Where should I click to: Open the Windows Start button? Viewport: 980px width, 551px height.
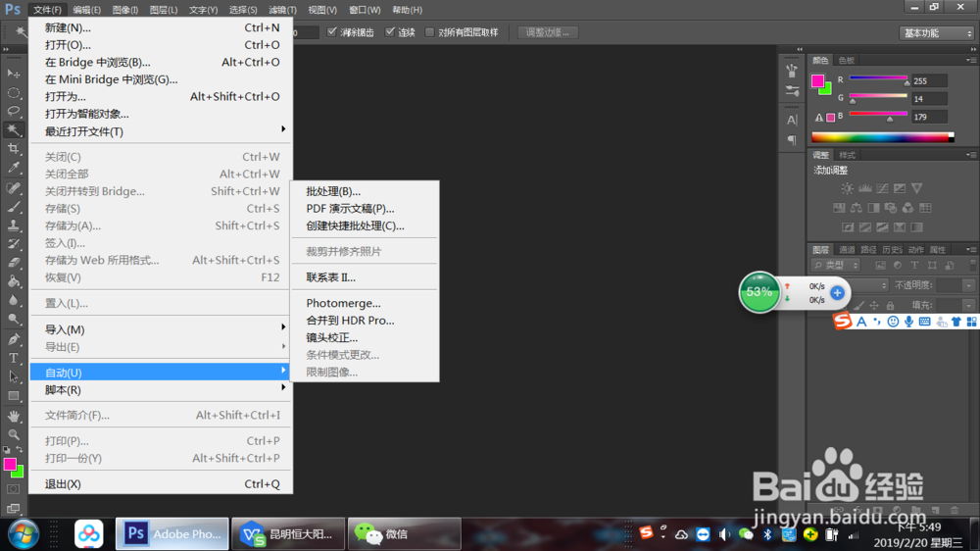(24, 534)
